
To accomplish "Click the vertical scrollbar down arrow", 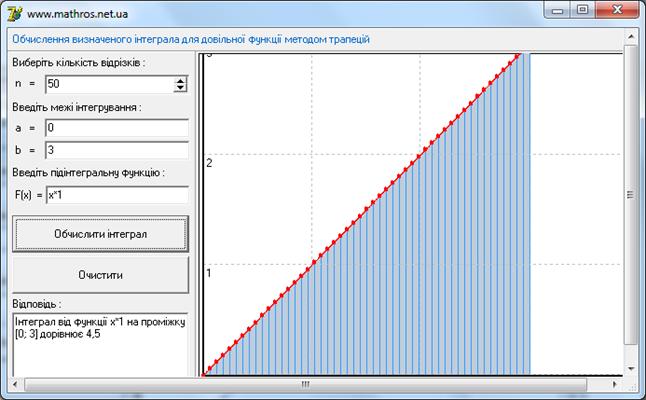I will 631,369.
